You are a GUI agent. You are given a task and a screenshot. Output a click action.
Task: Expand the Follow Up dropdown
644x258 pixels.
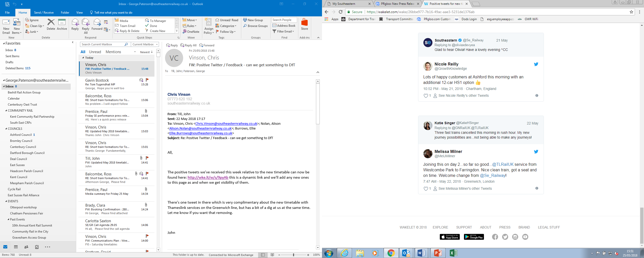coord(226,31)
